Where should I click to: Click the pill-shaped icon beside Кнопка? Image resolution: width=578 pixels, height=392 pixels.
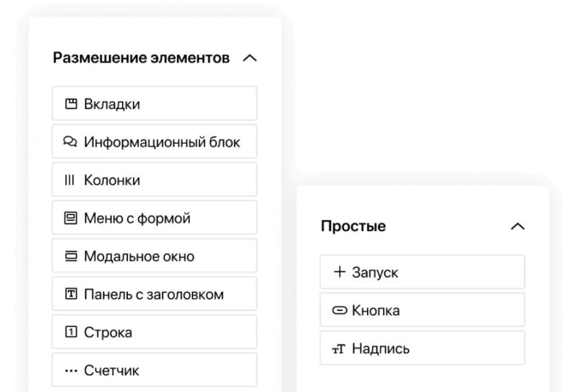click(339, 311)
